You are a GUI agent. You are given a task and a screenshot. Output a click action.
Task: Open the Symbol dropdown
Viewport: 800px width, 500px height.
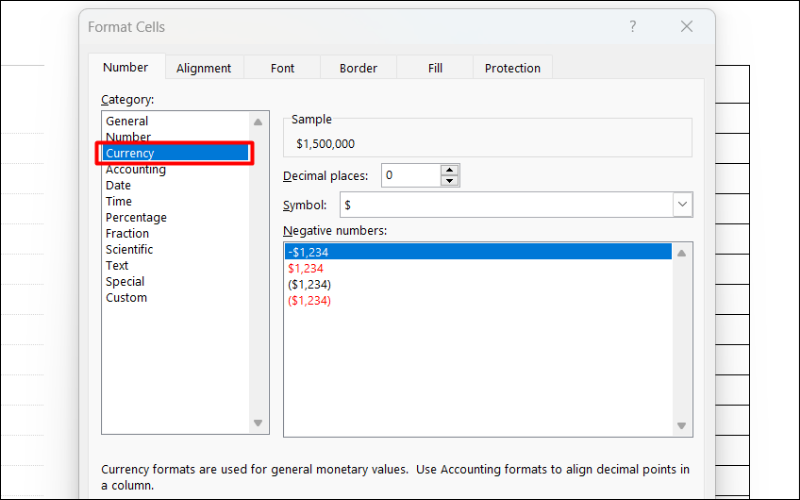[x=682, y=204]
